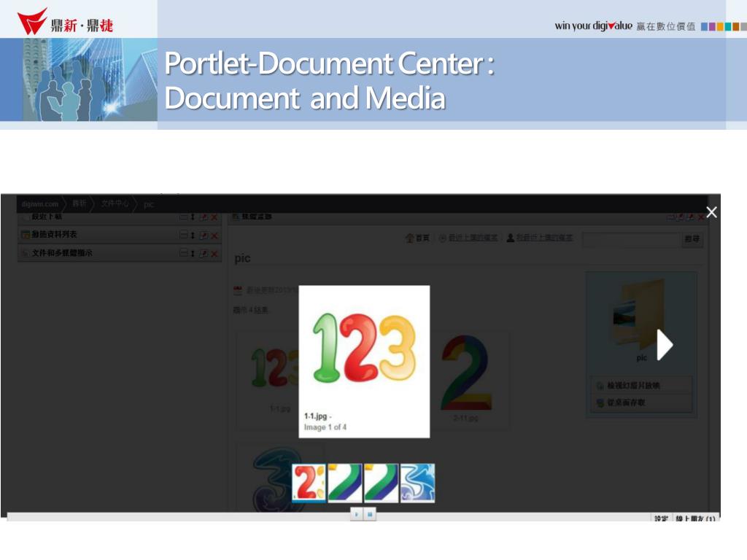Pause the image slideshow
Screen dimensions: 747x560
click(370, 514)
